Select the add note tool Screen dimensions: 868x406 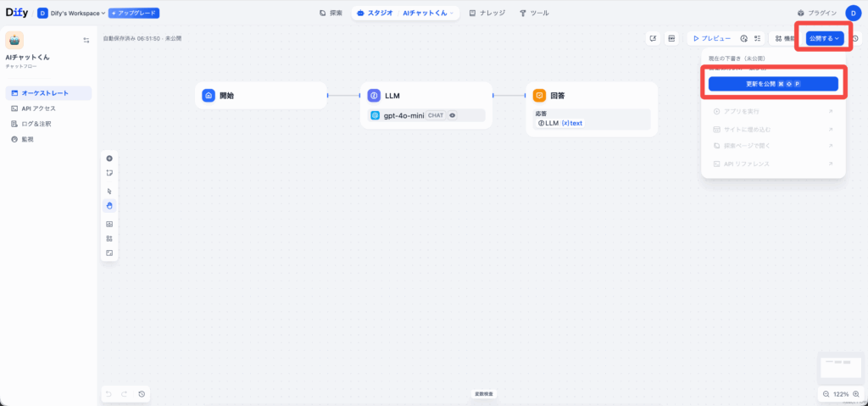click(x=109, y=173)
